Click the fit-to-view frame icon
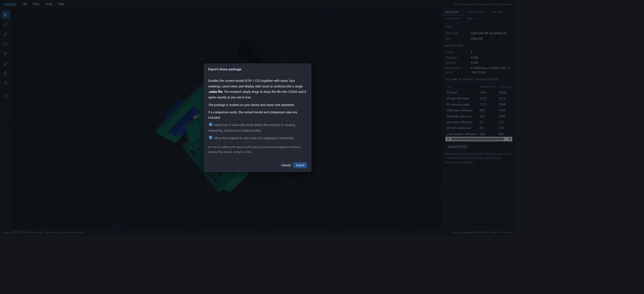The height and width of the screenshot is (294, 644). [x=6, y=96]
